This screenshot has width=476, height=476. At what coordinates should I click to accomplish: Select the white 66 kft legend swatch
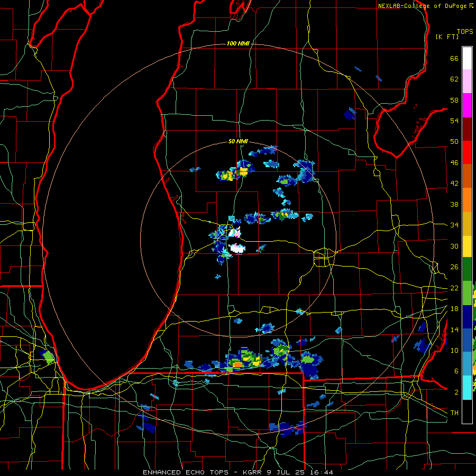point(467,58)
